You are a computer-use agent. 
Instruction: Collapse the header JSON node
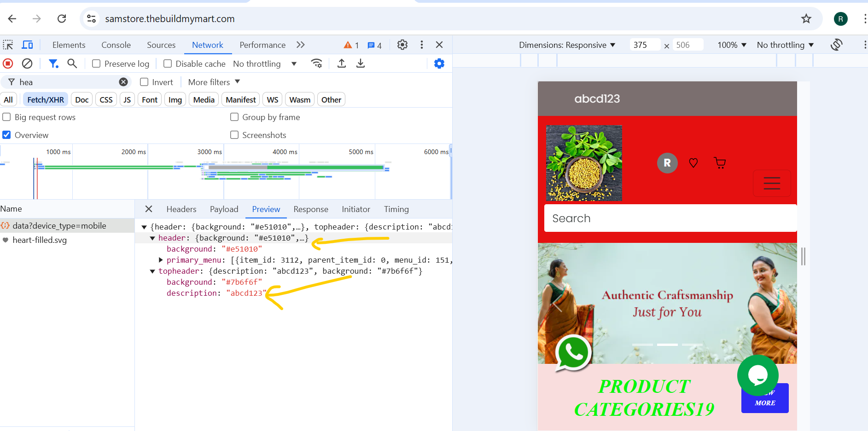click(x=152, y=238)
